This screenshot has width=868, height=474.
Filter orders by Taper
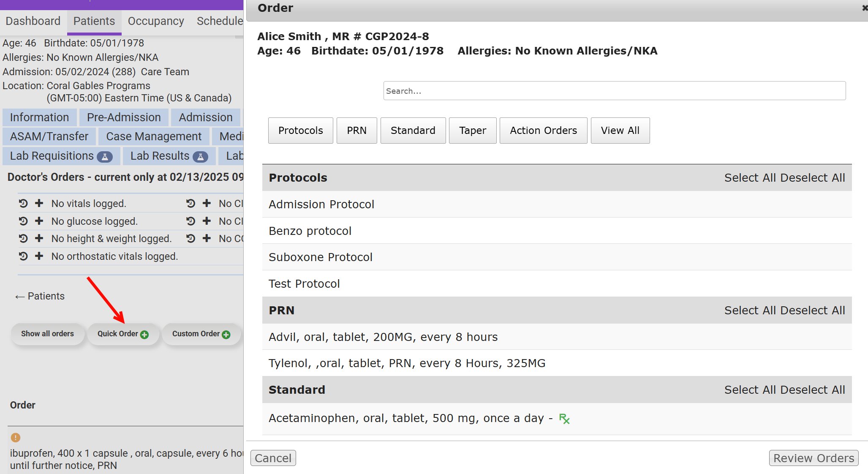[472, 131]
